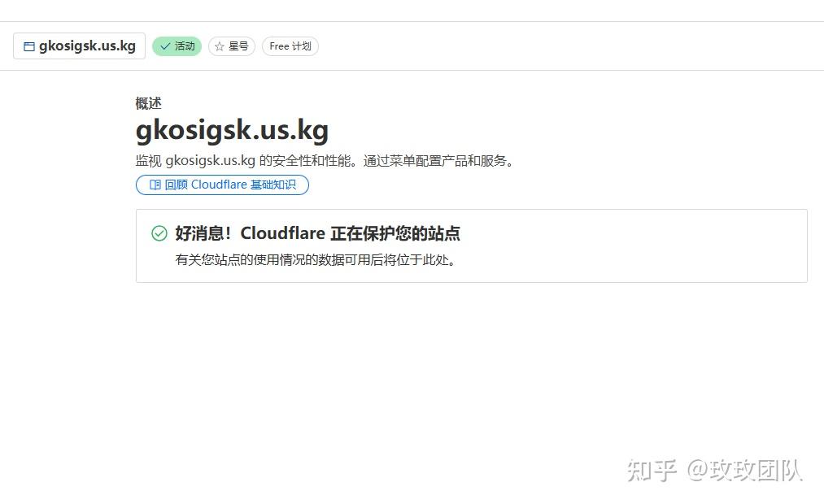Viewport: 824px width, 504px height.
Task: Open 回顾 Cloudflare 基础知识
Action: (222, 185)
